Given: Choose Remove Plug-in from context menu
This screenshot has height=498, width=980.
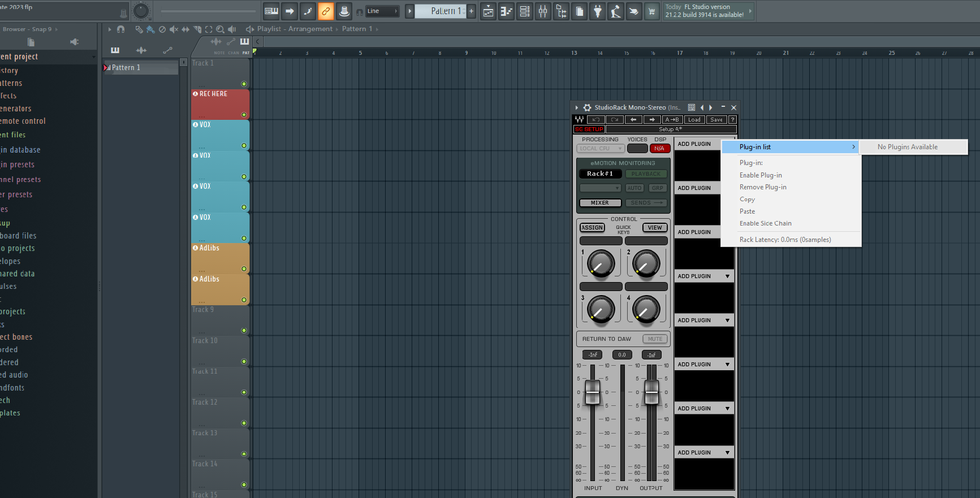Looking at the screenshot, I should 763,187.
